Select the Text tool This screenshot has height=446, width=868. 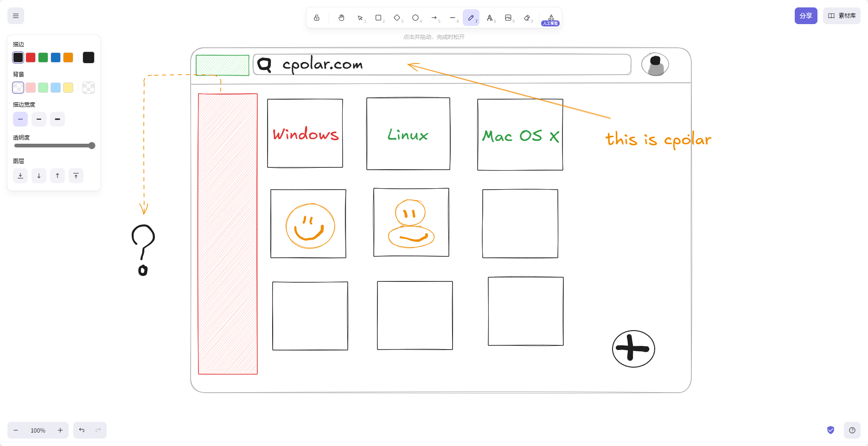tap(490, 18)
